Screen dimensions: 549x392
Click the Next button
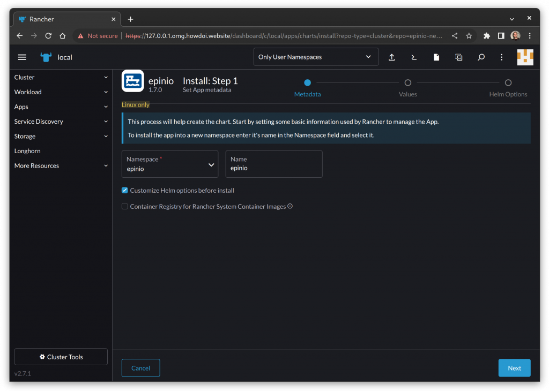[x=514, y=368]
